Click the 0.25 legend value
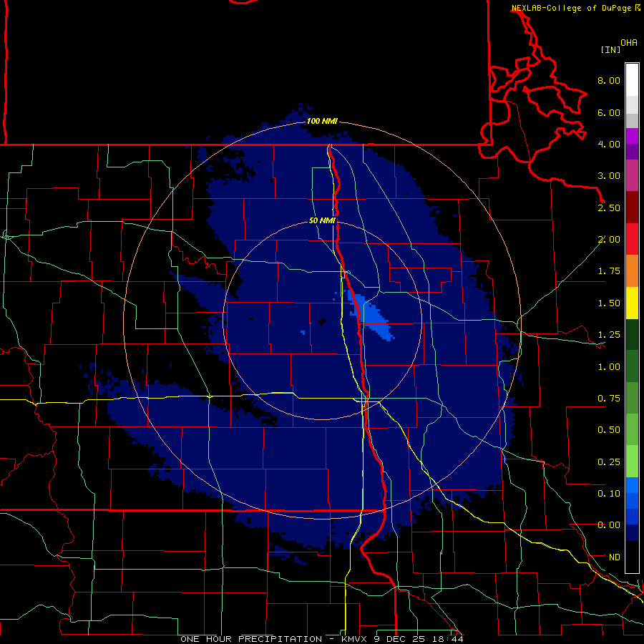The width and height of the screenshot is (644, 644). [609, 462]
